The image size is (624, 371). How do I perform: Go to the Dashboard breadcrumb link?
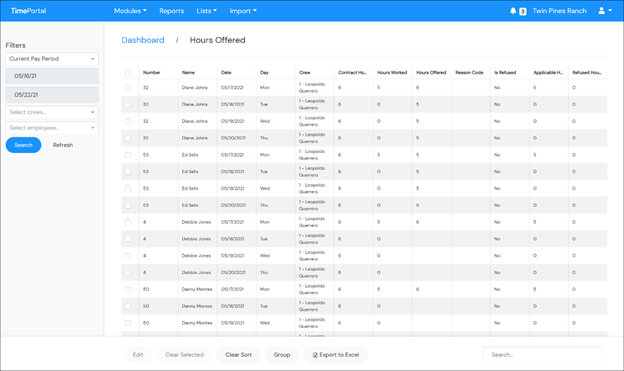[x=142, y=40]
